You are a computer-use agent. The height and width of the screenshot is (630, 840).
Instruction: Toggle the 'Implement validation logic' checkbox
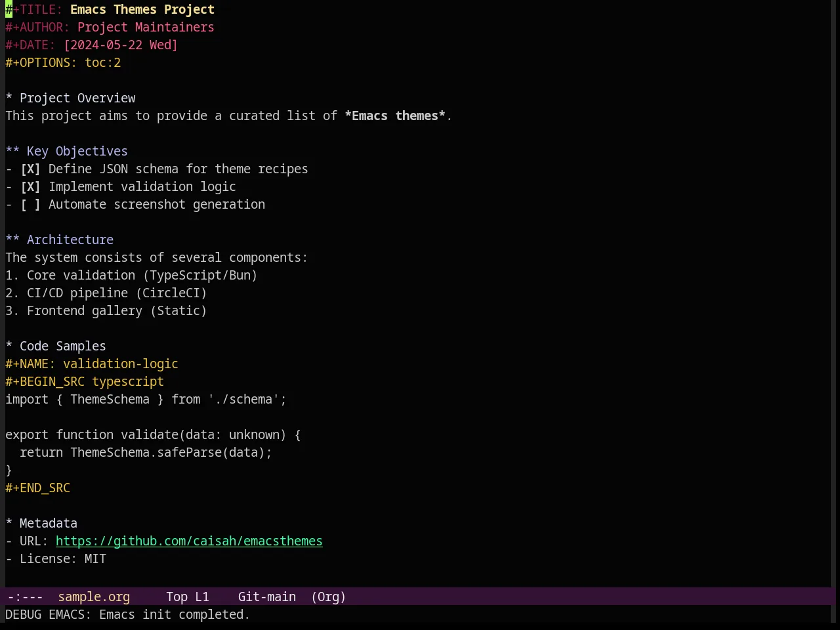click(x=30, y=186)
